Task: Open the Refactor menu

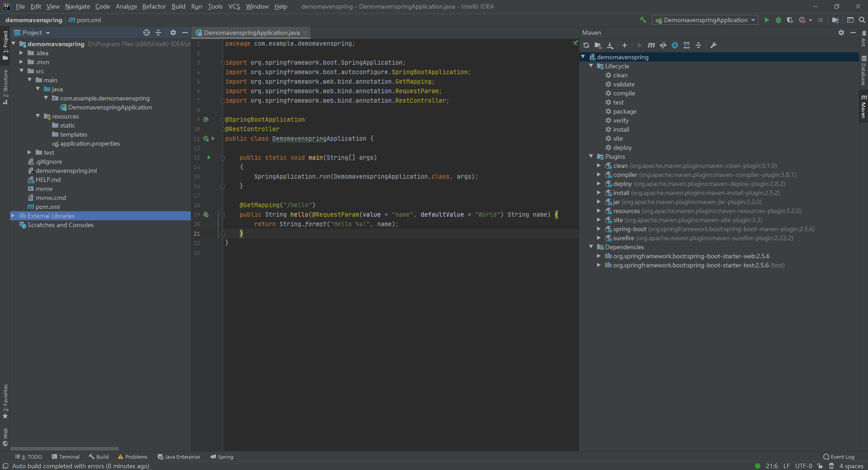Action: click(x=154, y=6)
